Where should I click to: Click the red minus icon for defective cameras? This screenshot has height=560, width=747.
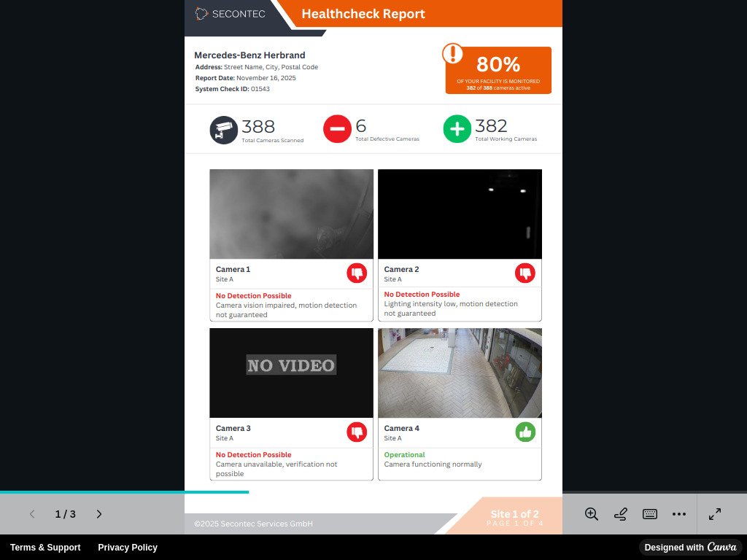337,129
